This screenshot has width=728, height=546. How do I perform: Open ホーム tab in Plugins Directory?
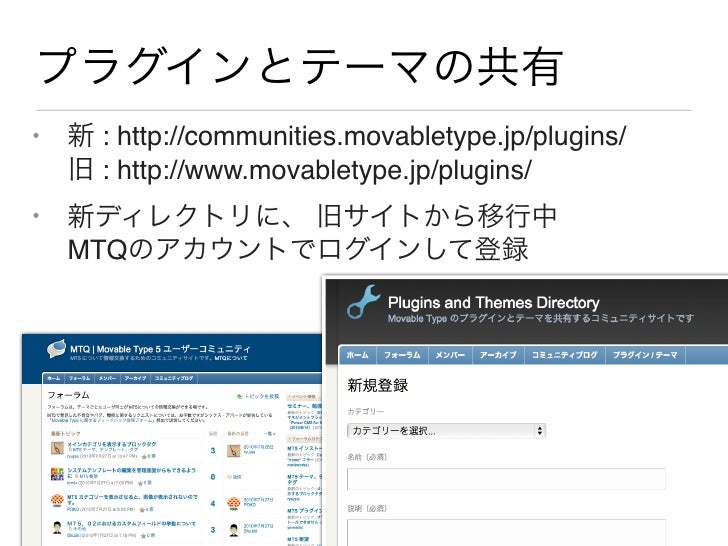click(x=357, y=355)
